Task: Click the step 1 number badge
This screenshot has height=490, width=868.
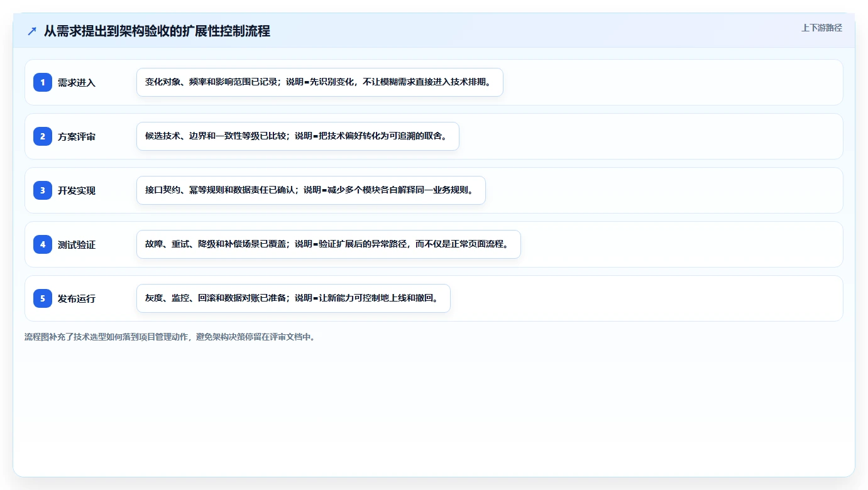Action: [x=43, y=82]
